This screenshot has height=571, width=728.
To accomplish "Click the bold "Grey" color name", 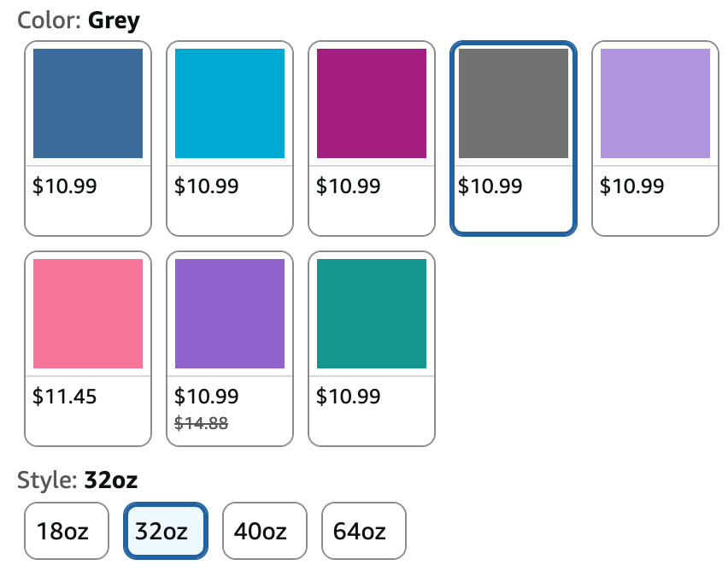I will pos(114,21).
